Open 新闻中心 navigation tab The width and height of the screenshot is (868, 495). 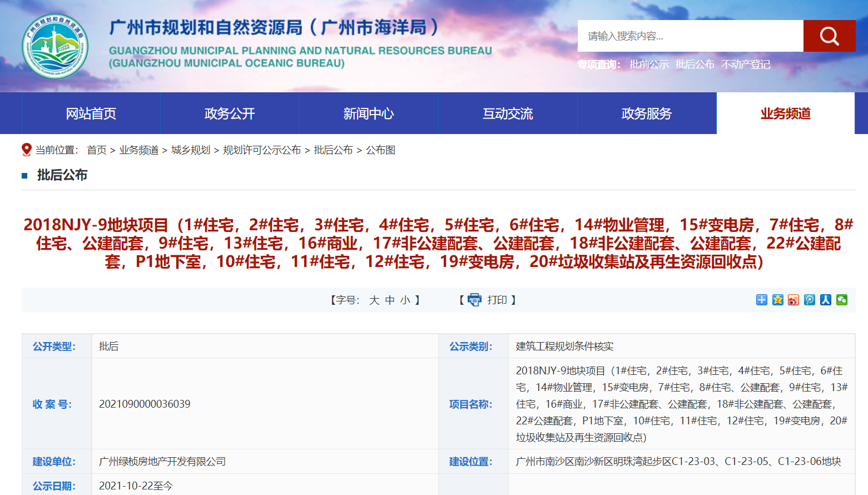click(369, 113)
